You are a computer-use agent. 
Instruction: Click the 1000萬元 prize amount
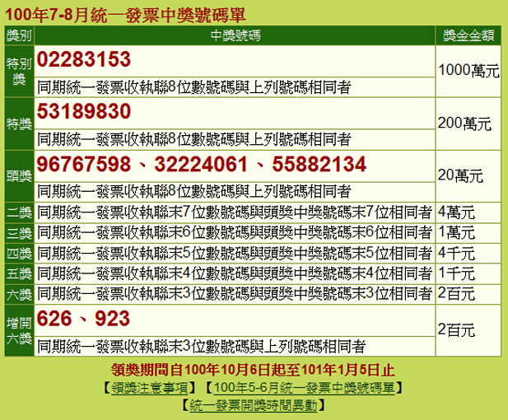468,70
